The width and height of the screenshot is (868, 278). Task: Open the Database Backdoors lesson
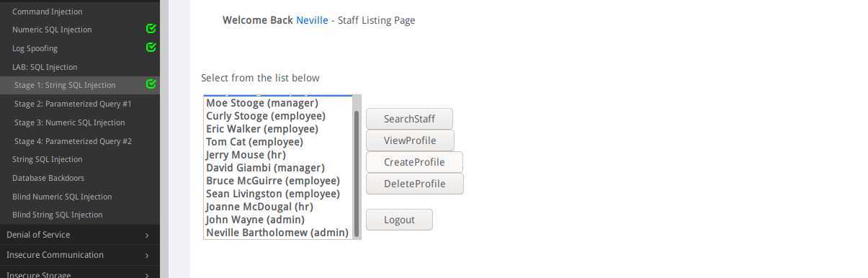coord(48,178)
